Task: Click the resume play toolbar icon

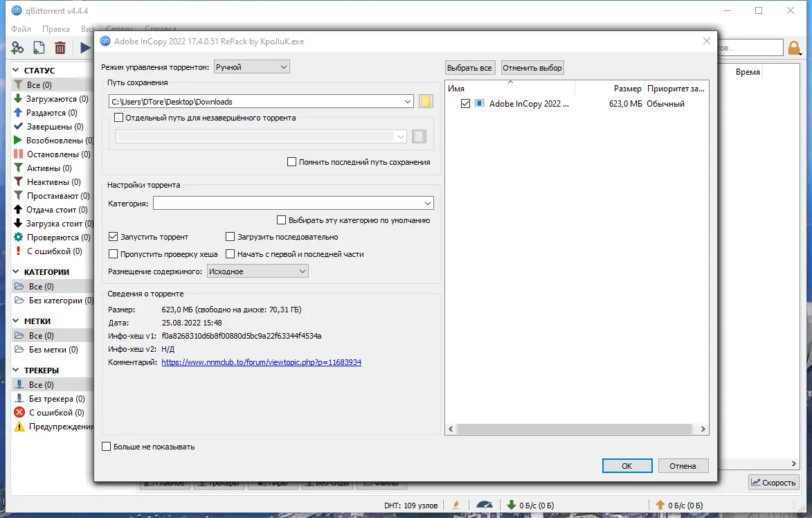Action: [85, 48]
